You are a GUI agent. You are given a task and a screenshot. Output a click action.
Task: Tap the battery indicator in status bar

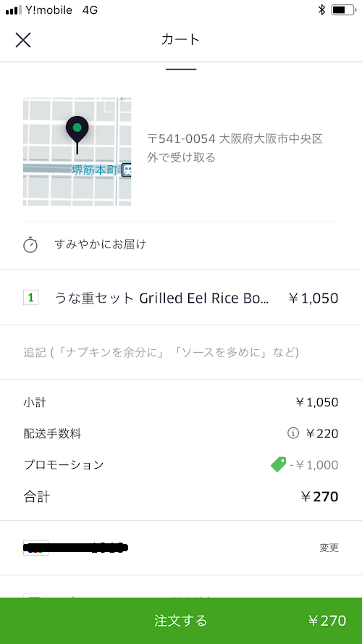coord(343,10)
